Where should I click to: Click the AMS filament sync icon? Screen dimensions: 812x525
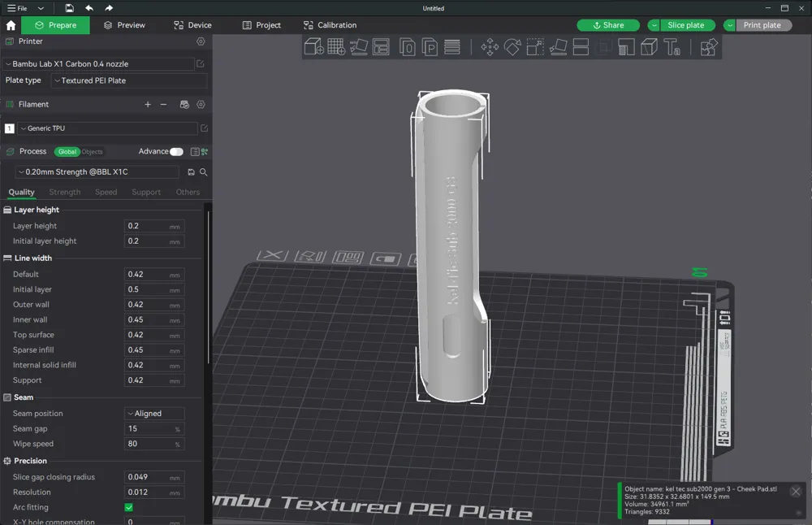tap(184, 104)
